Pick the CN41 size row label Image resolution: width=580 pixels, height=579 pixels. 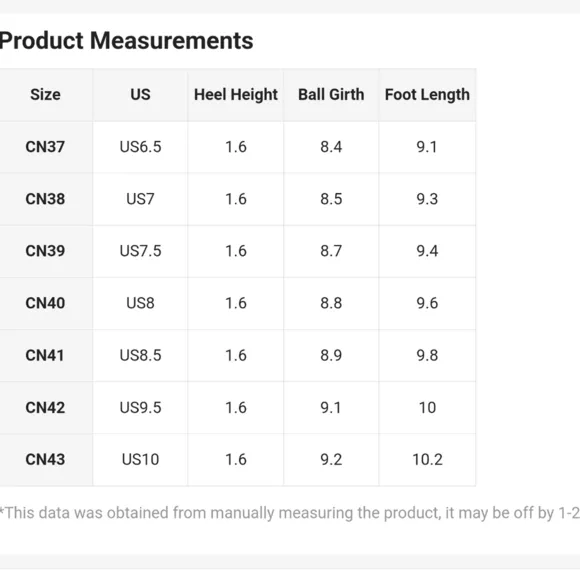[45, 355]
